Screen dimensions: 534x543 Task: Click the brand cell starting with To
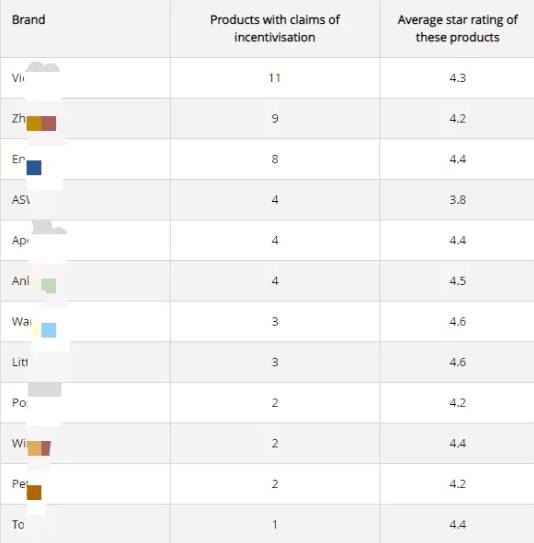(x=85, y=524)
